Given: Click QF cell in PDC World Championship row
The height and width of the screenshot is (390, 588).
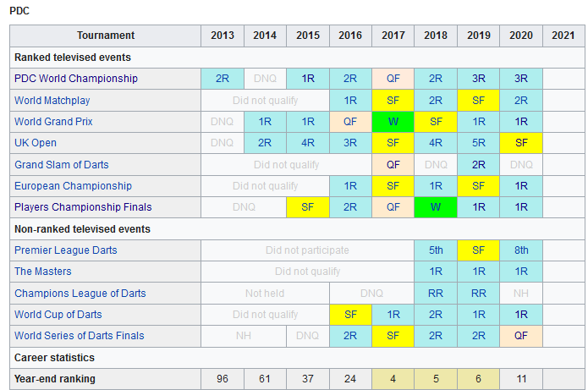Looking at the screenshot, I should [x=393, y=79].
